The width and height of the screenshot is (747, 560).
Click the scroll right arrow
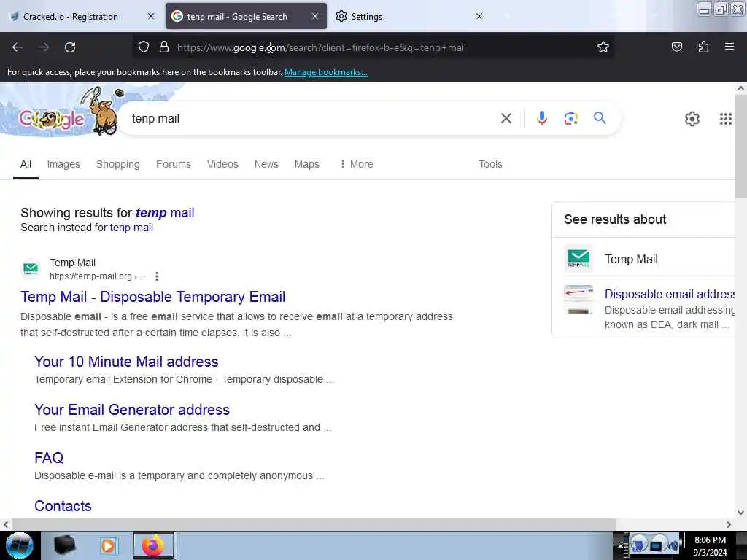pos(729,524)
